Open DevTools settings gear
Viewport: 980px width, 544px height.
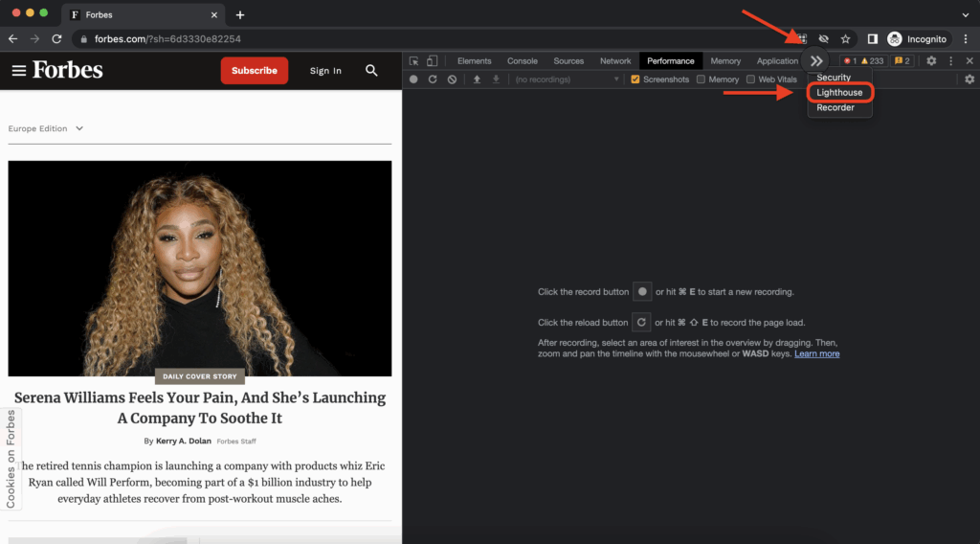coord(931,61)
